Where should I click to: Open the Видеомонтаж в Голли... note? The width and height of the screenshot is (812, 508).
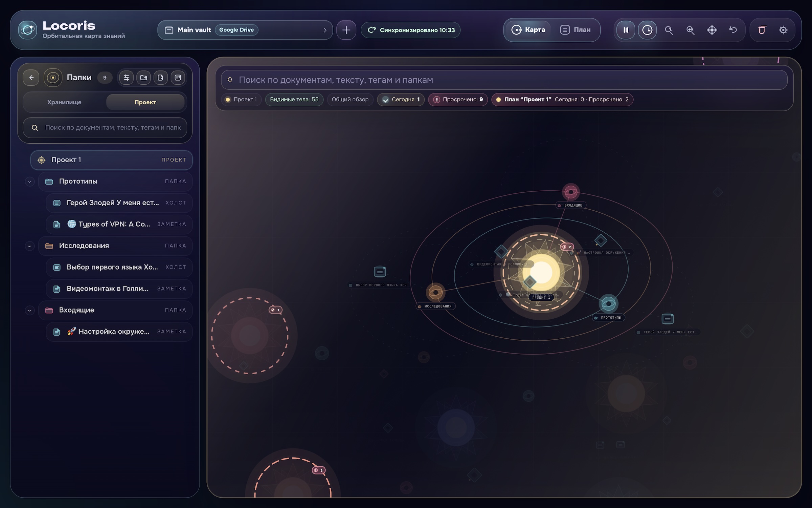(x=119, y=289)
